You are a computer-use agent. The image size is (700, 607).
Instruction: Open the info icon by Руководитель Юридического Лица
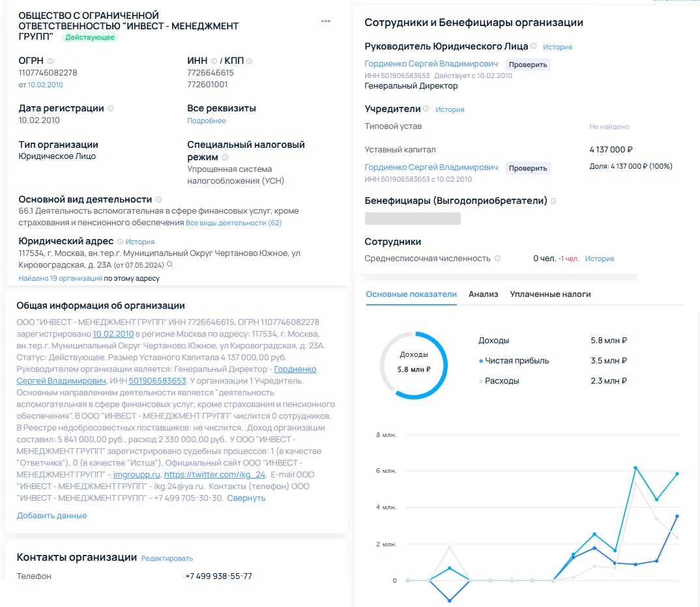(x=532, y=46)
